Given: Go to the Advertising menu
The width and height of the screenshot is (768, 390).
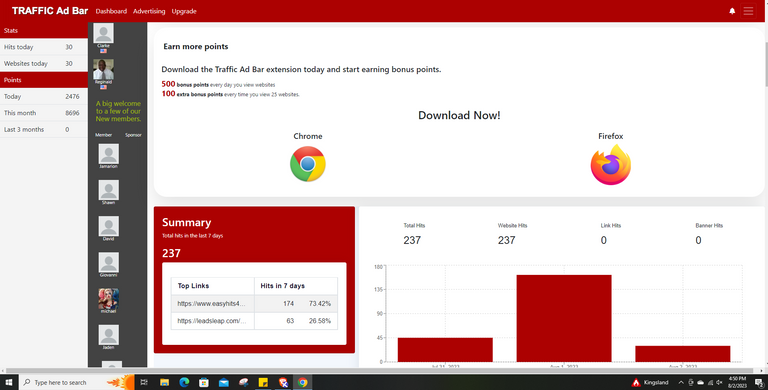Looking at the screenshot, I should point(149,11).
